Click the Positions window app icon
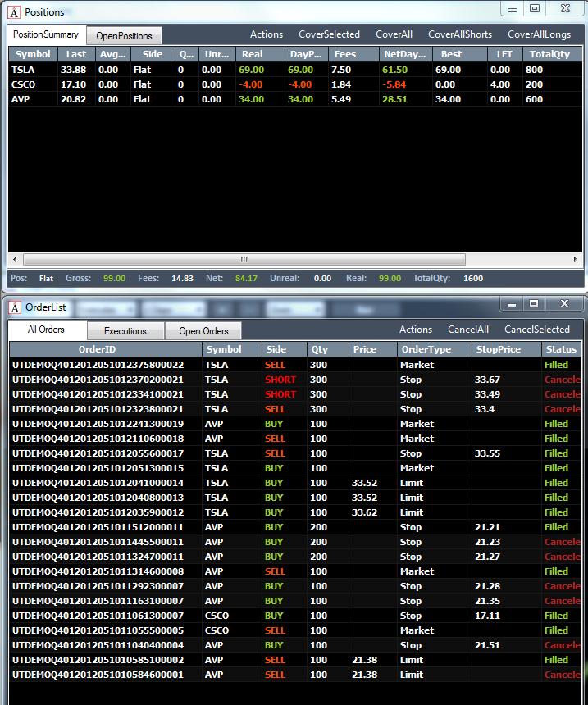The height and width of the screenshot is (705, 588). point(15,12)
